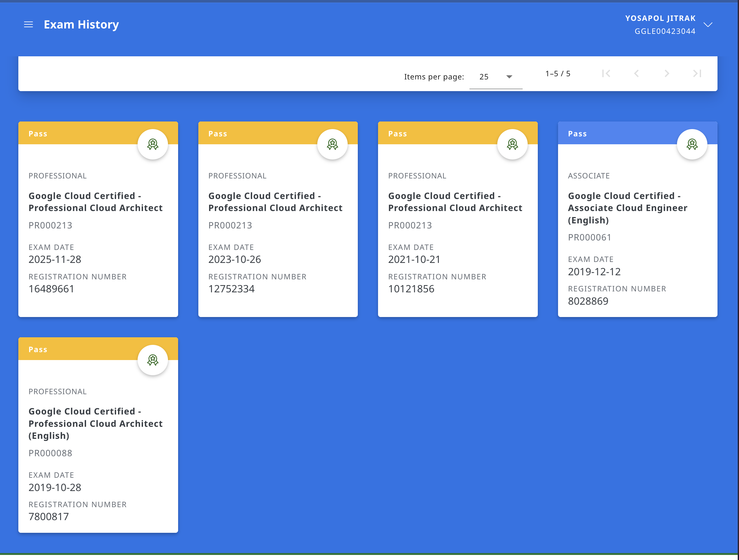Jump to last page of results
Screen dimensions: 739x560
click(697, 73)
